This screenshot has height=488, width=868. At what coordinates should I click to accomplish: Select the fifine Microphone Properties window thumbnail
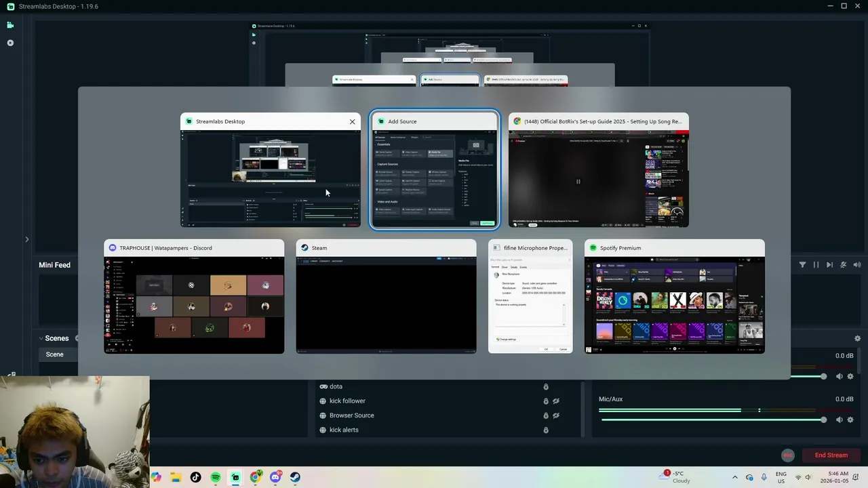[530, 296]
